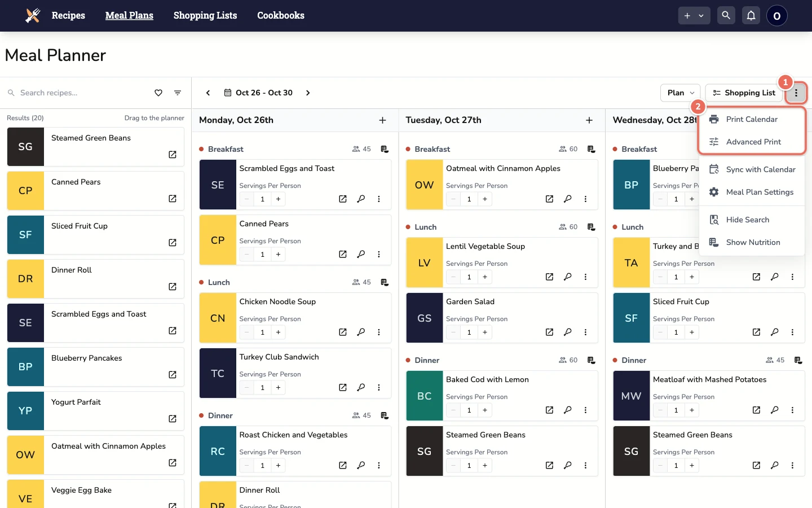The width and height of the screenshot is (812, 508).
Task: Show nutrition for Tuesday Lunch
Action: (591, 227)
